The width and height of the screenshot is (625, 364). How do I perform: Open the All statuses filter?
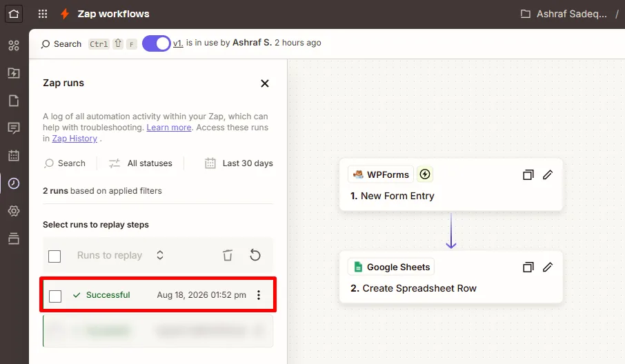(140, 163)
